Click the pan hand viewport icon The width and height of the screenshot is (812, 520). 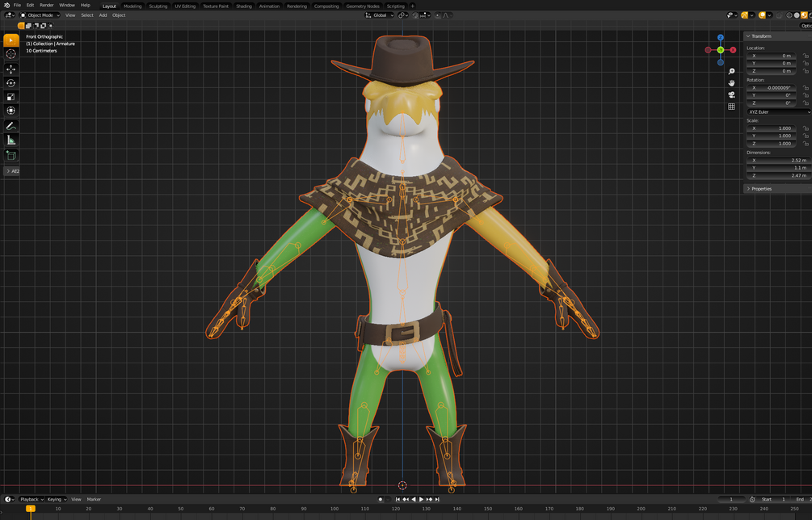(x=731, y=83)
